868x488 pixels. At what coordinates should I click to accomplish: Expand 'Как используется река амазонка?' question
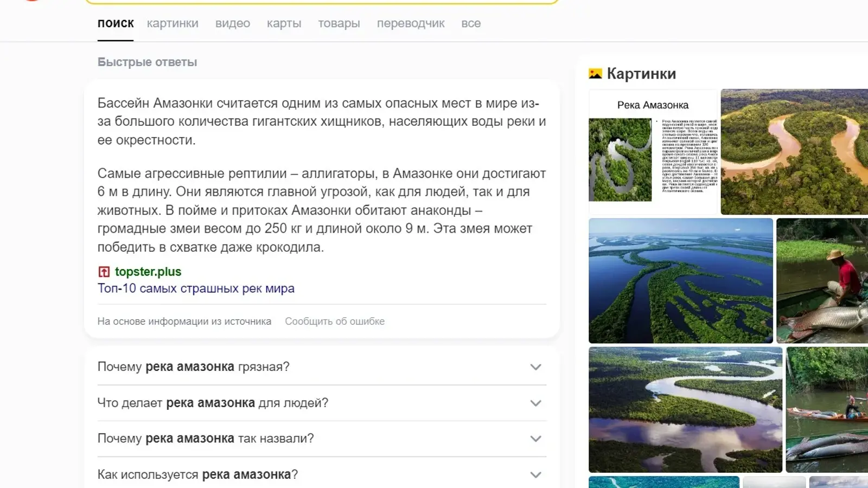(535, 475)
